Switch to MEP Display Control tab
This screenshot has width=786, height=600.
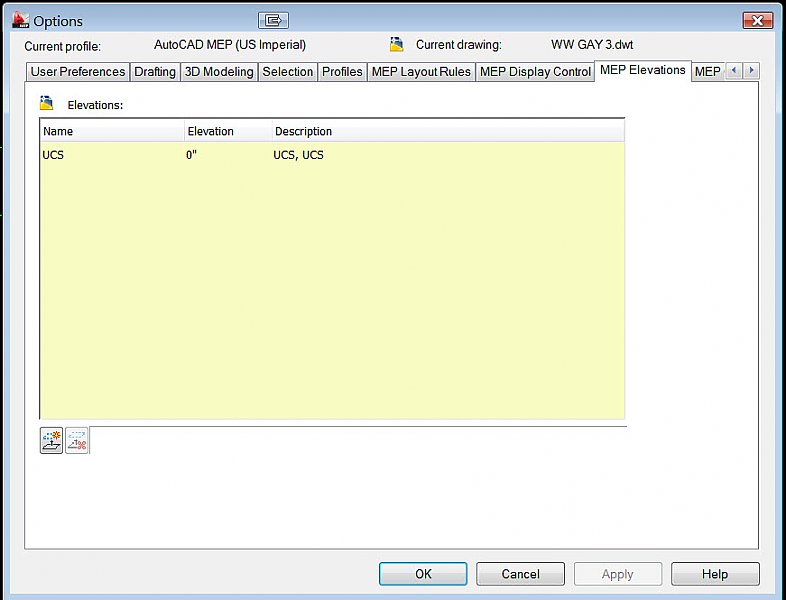coord(535,72)
